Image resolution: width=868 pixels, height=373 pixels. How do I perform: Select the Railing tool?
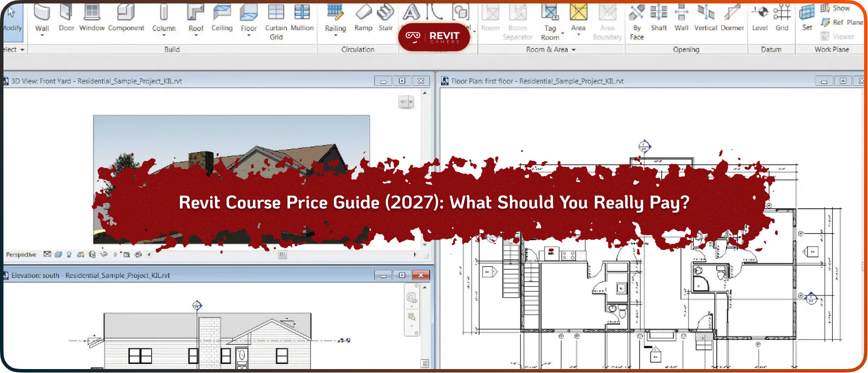335,18
